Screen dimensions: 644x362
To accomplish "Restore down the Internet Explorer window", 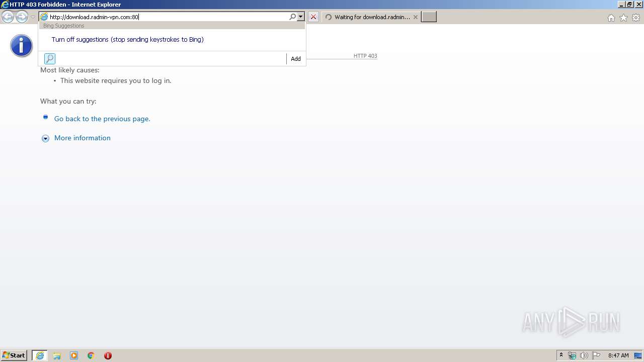I will click(x=629, y=4).
